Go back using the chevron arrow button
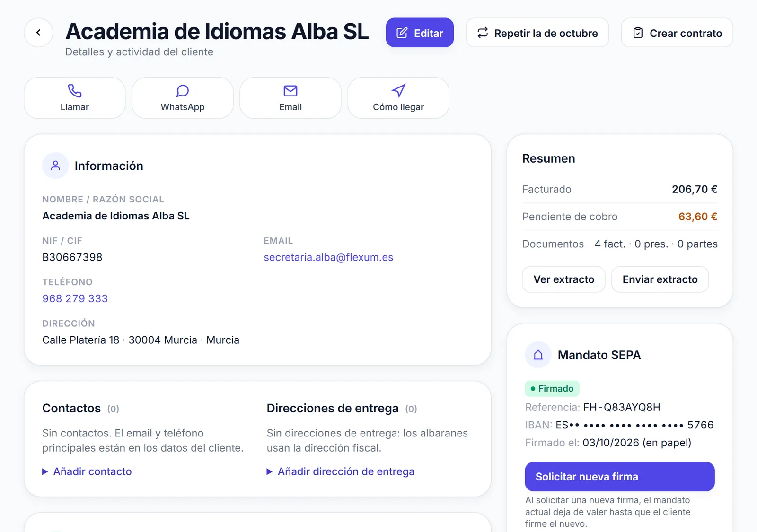757x532 pixels. pos(38,33)
